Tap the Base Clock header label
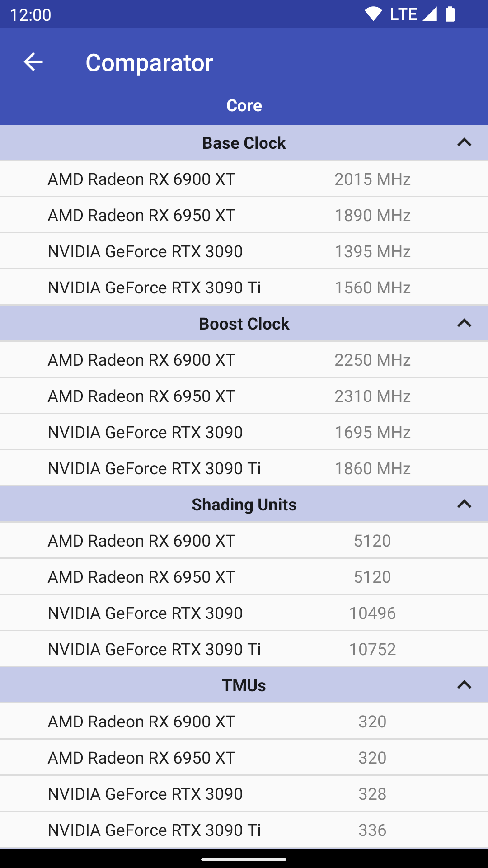This screenshot has width=488, height=868. (244, 143)
